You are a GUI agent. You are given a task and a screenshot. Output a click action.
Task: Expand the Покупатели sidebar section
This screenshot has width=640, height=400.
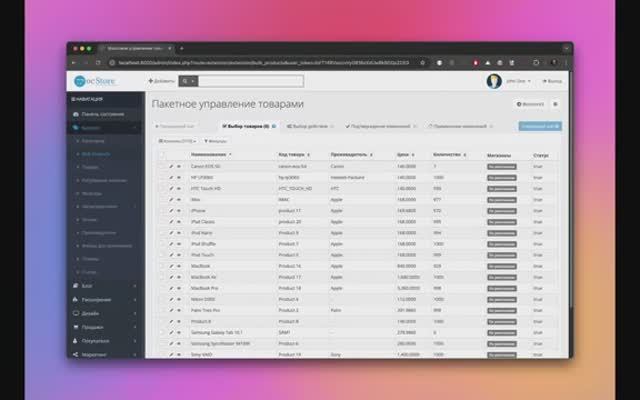[x=105, y=341]
